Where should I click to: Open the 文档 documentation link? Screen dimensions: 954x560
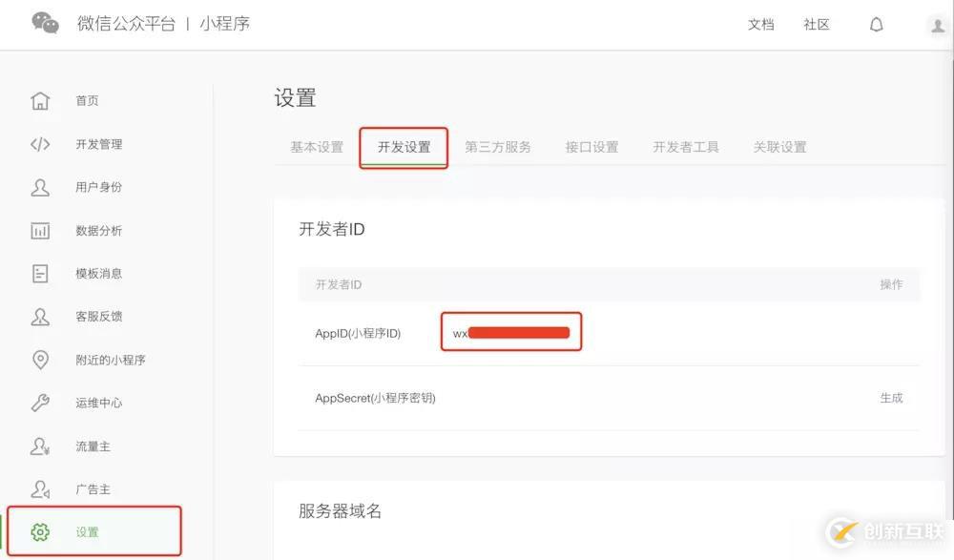pyautogui.click(x=760, y=25)
